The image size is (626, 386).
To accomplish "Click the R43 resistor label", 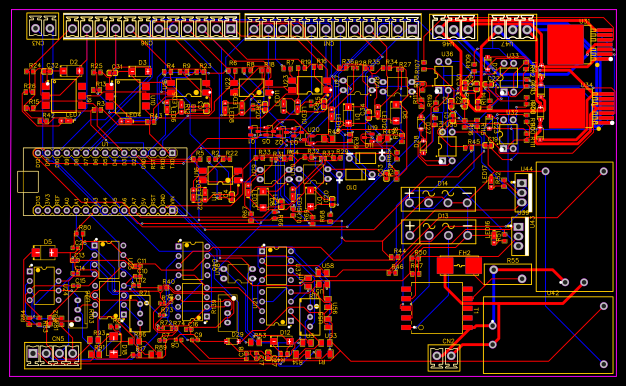I will (156, 116).
